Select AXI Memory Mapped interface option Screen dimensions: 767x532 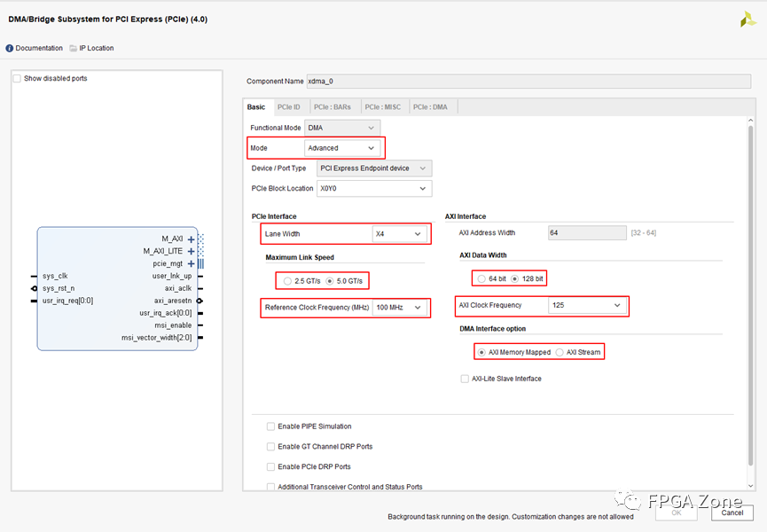[481, 352]
